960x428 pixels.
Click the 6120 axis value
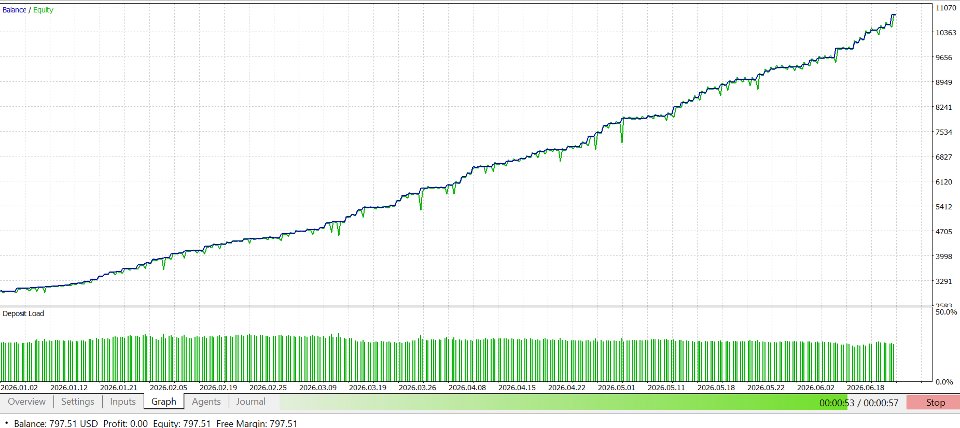(945, 182)
